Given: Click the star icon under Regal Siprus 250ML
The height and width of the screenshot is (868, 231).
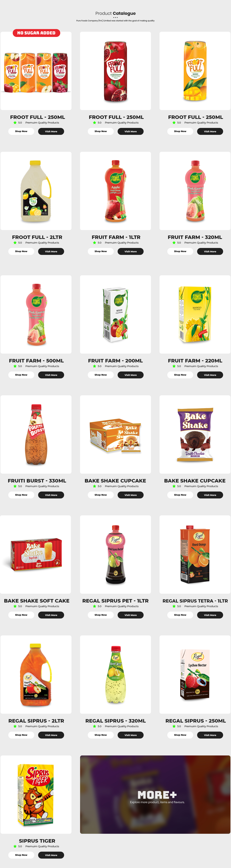Looking at the screenshot, I should (174, 726).
